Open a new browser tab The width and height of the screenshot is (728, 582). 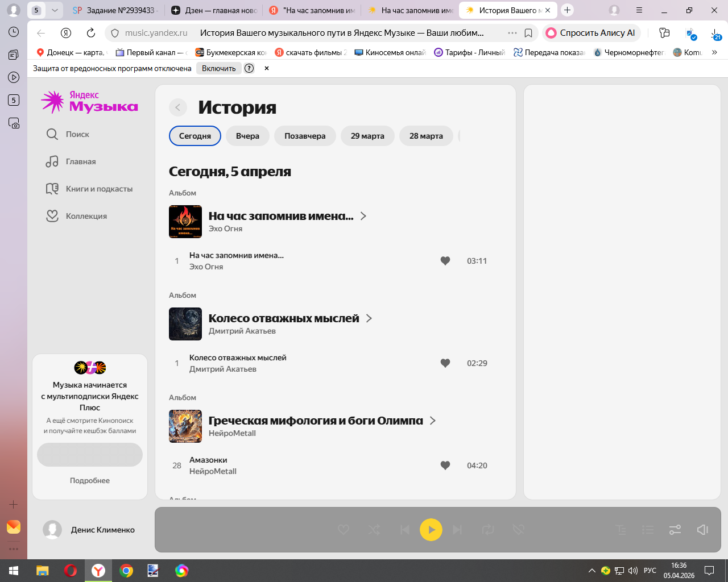[567, 10]
